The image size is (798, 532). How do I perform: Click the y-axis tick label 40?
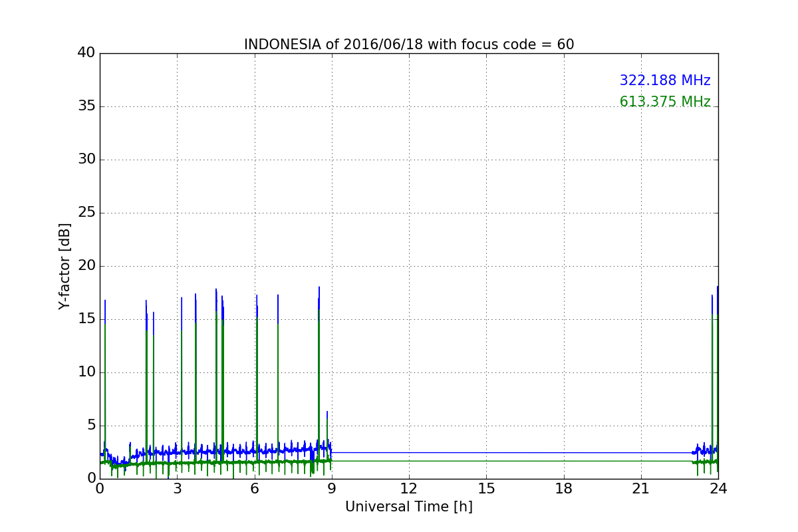pyautogui.click(x=86, y=53)
